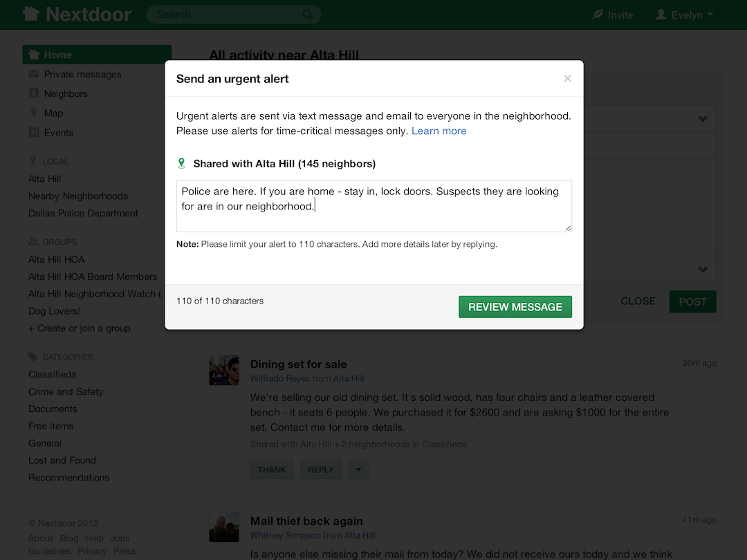Click the search magnifier icon
This screenshot has height=560, width=747.
click(x=308, y=15)
